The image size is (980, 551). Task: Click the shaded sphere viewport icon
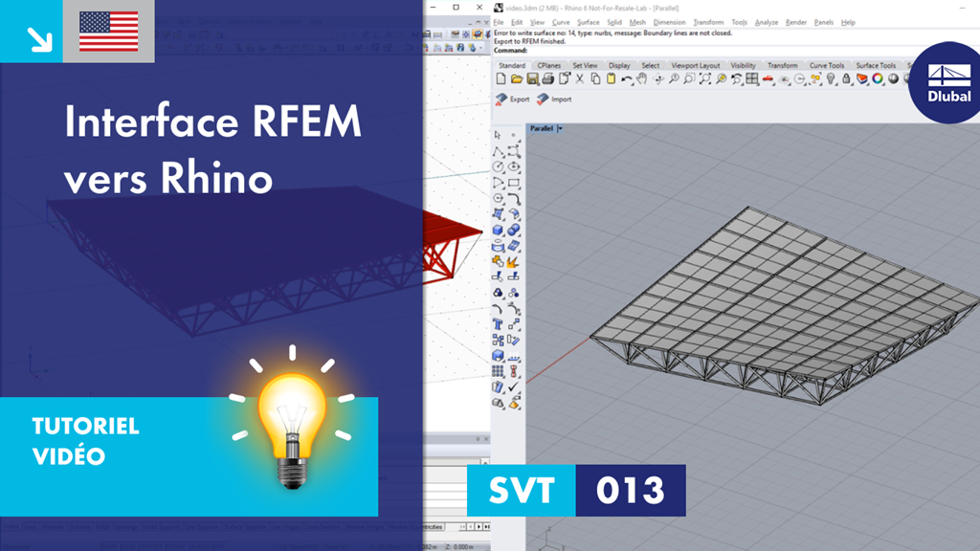[893, 79]
